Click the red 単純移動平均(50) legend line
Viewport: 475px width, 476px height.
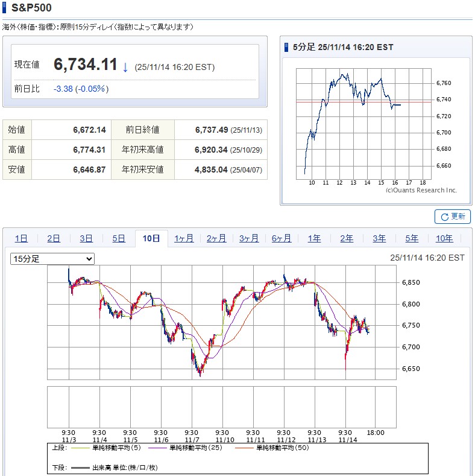click(245, 449)
